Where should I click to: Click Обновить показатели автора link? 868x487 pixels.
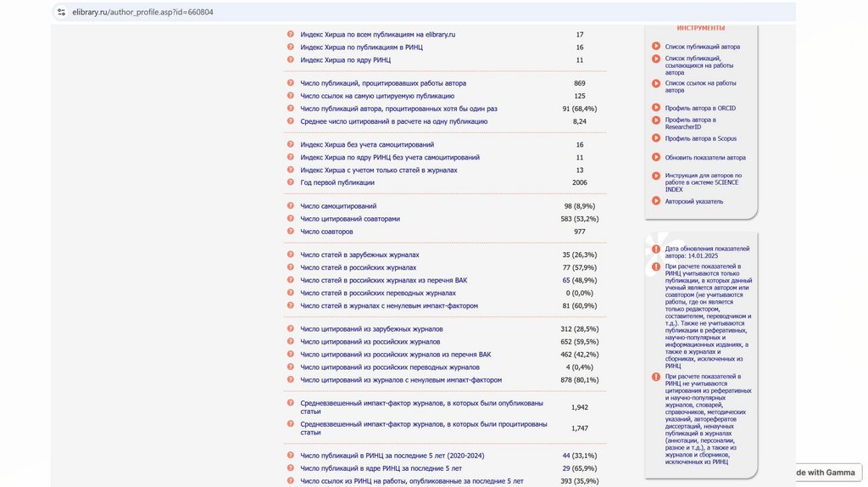coord(705,157)
